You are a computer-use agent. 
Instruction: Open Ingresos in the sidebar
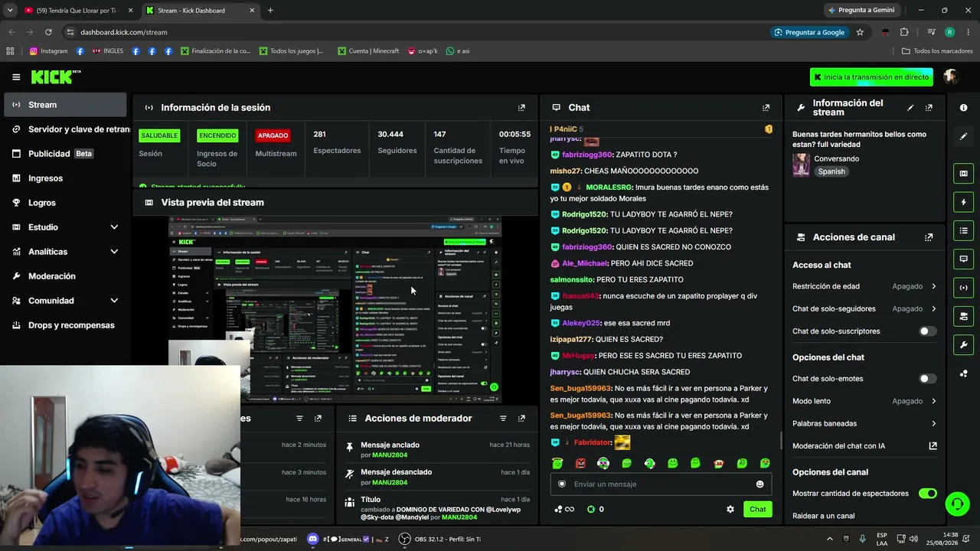point(65,178)
